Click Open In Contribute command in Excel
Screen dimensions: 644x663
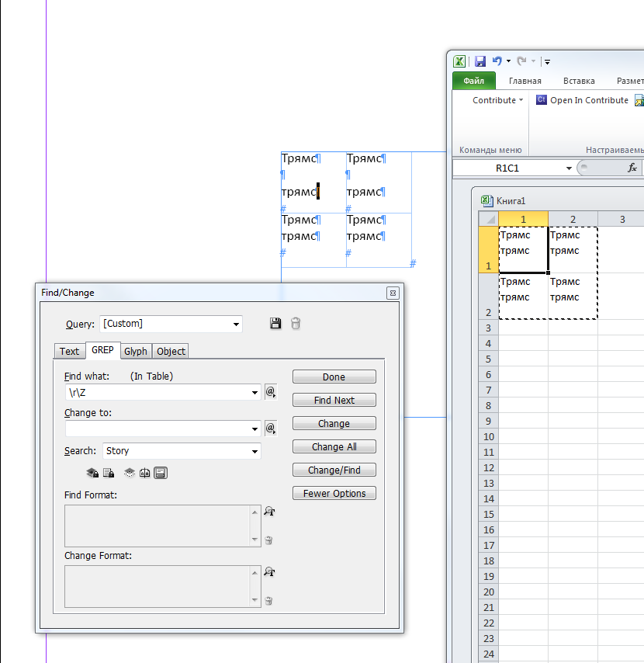[x=582, y=100]
